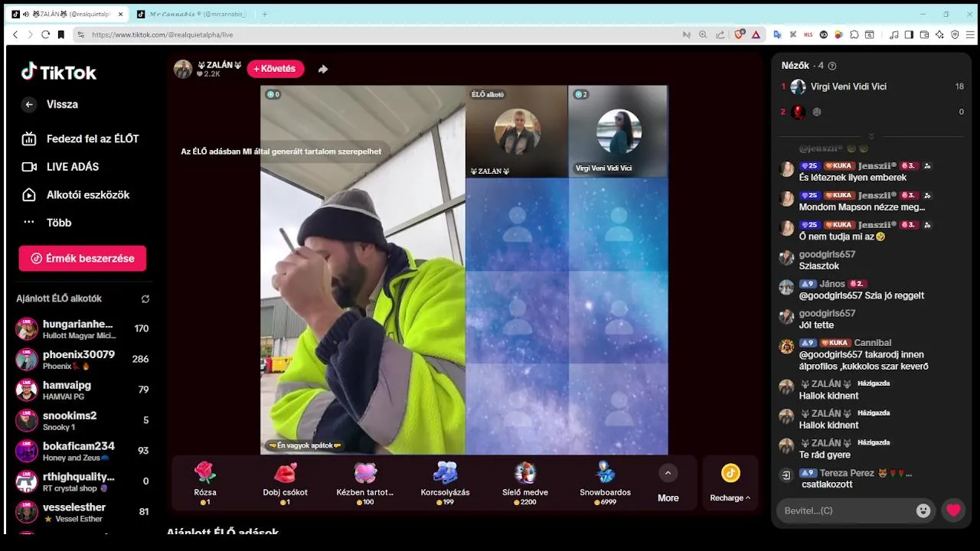Screen dimensions: 980x551
Task: Click the address bar URL
Action: pos(162,34)
